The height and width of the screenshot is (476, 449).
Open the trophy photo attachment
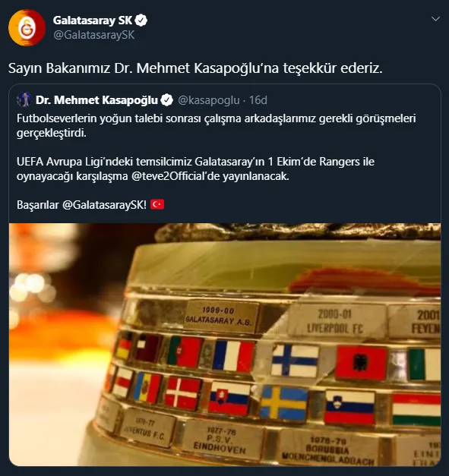(225, 345)
